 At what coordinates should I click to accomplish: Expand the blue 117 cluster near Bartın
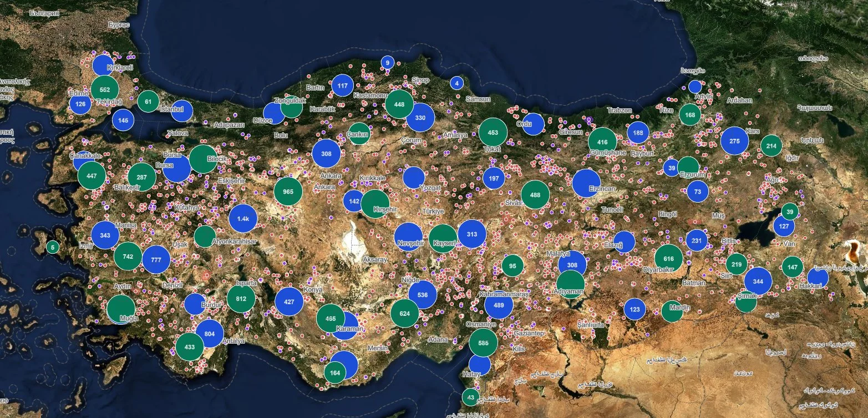[343, 85]
